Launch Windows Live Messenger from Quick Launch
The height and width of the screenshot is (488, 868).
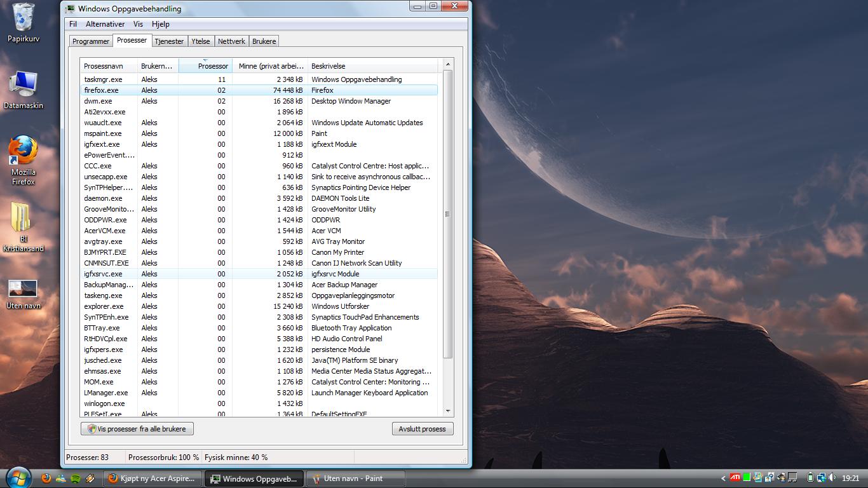[61, 478]
